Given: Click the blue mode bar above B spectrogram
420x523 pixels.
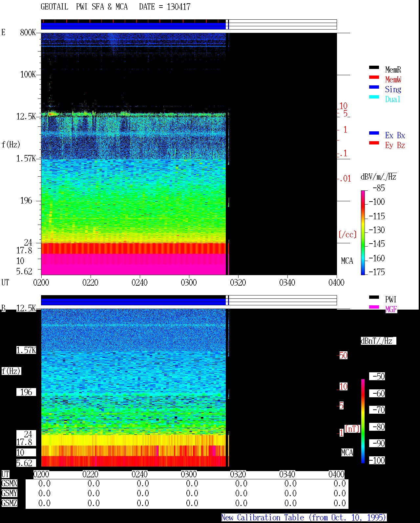Looking at the screenshot, I should [x=133, y=302].
